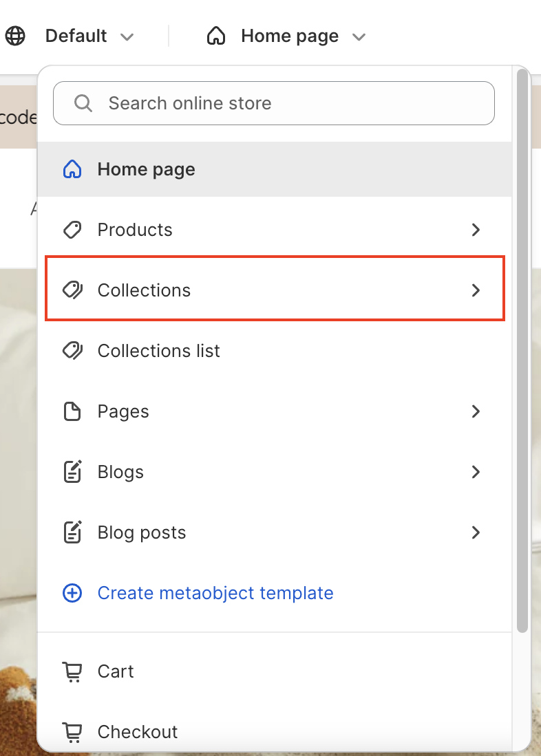Open the Products menu entry

274,230
